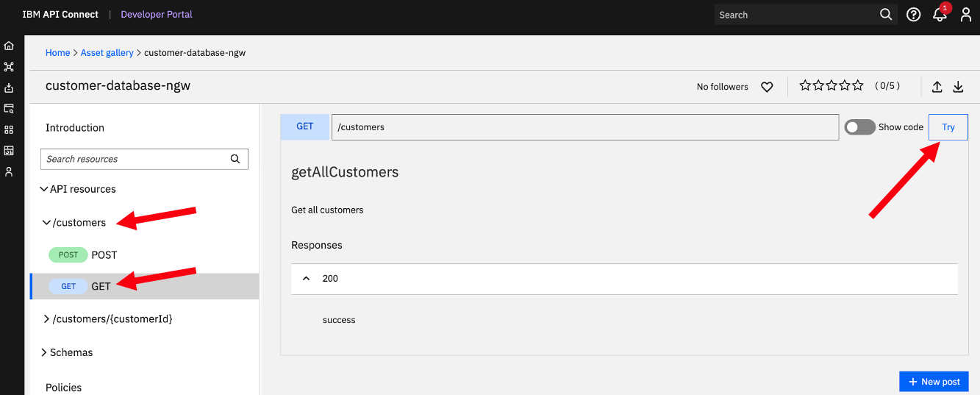The image size is (980, 395).
Task: Select the POST operation under /customers
Action: tap(143, 255)
